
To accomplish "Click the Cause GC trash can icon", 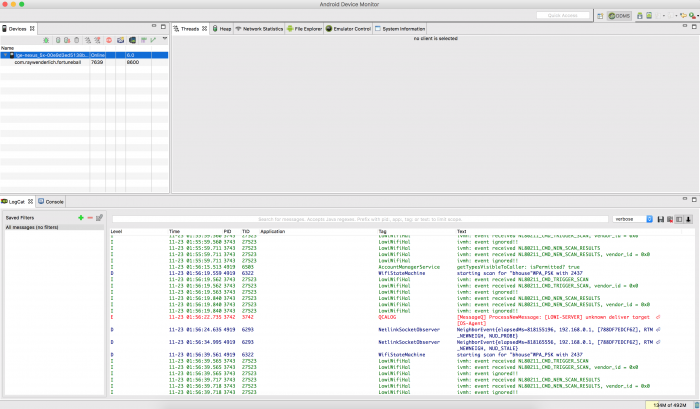I will [x=77, y=40].
